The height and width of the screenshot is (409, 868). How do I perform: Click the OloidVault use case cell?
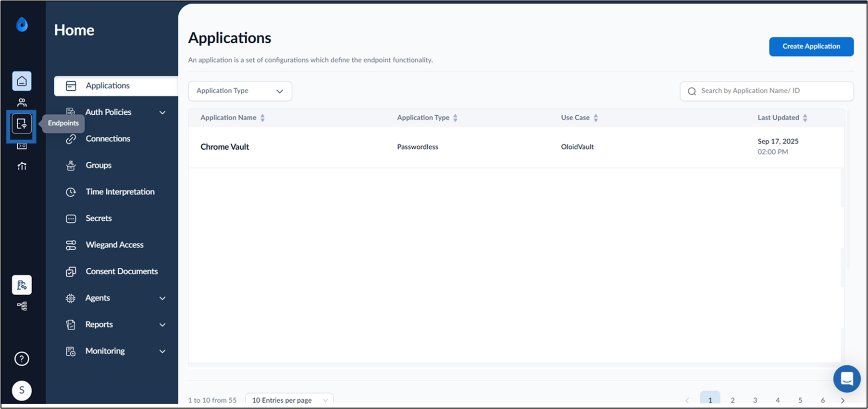click(577, 147)
